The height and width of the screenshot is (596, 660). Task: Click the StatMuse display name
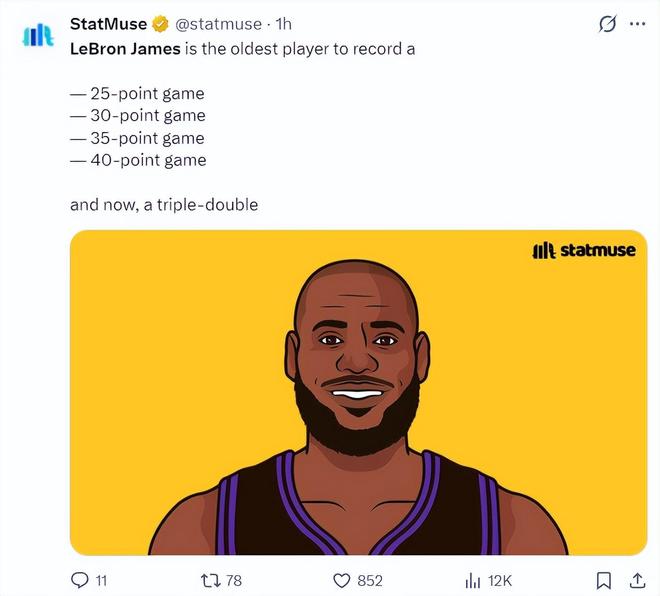pyautogui.click(x=108, y=24)
